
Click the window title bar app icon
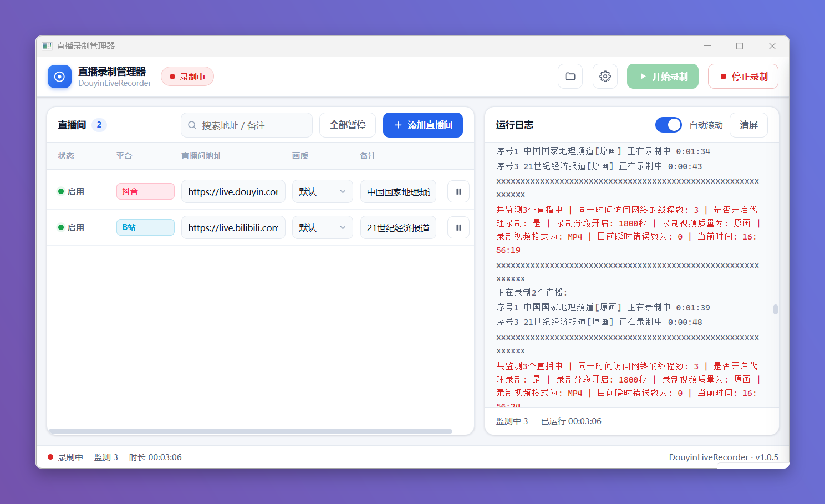coord(47,46)
